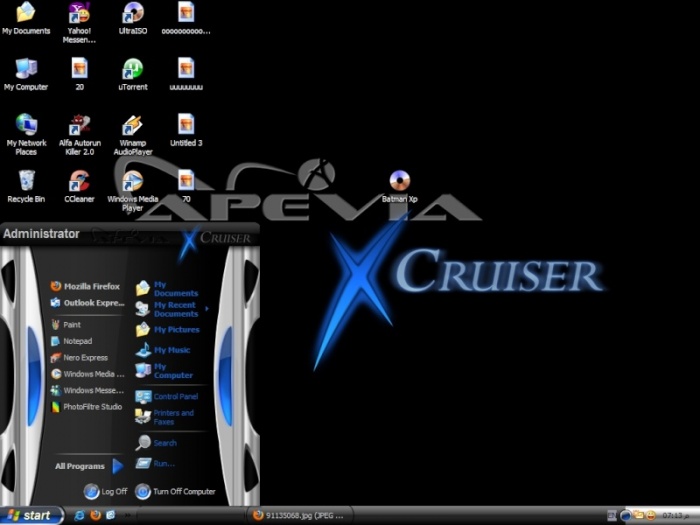
Task: Select the image file named oooooooooo...
Action: coord(186,19)
